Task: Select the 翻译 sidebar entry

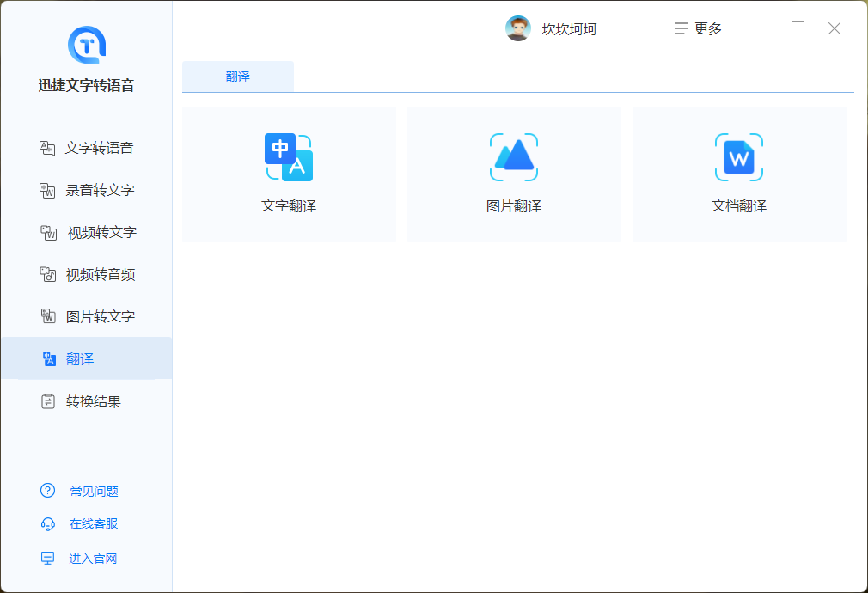Action: tap(87, 358)
